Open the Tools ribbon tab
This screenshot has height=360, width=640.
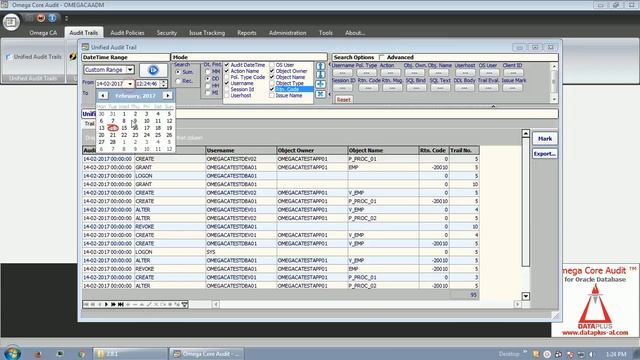coord(325,33)
